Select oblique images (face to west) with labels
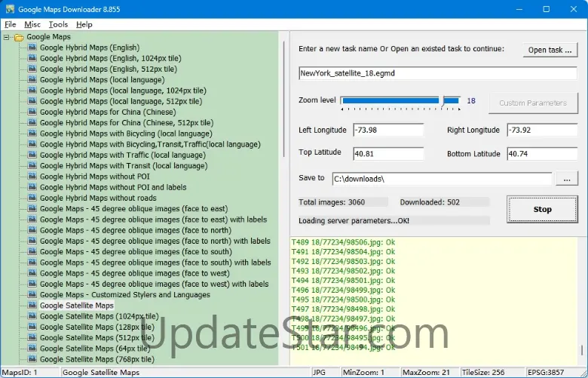This screenshot has width=588, height=378. [x=154, y=284]
